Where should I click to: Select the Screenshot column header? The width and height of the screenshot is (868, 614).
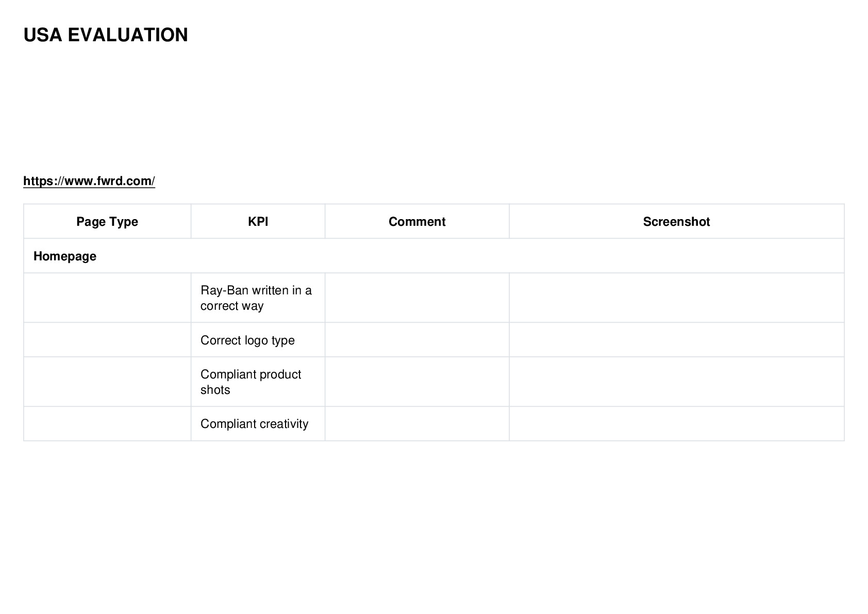[677, 221]
